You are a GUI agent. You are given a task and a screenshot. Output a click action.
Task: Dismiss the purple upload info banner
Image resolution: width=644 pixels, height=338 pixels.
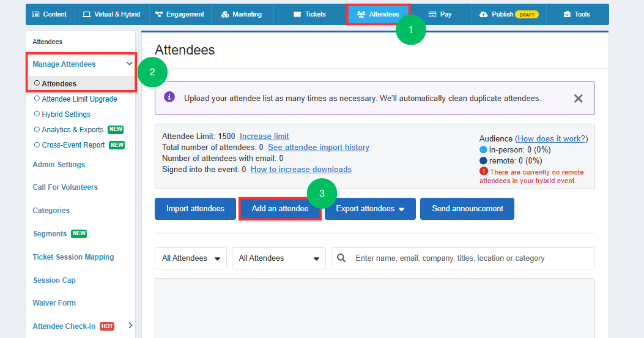pos(578,99)
